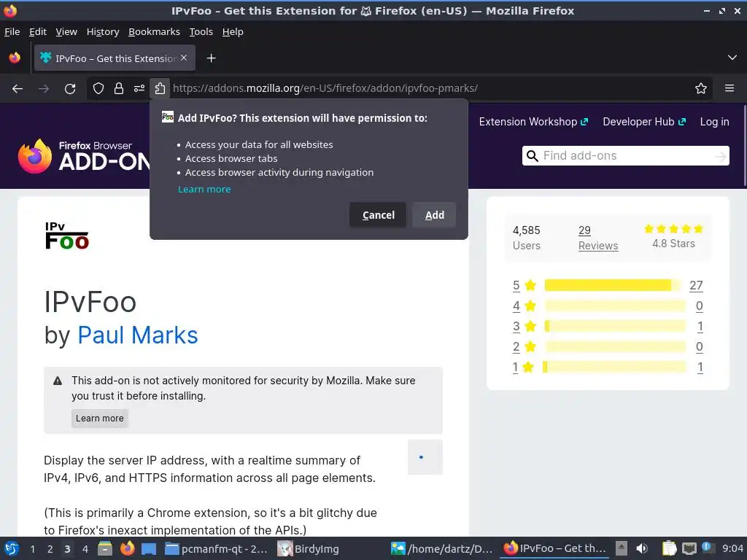Filter reviews by 3 star bar
Viewport: 747px width, 560px height.
[614, 326]
